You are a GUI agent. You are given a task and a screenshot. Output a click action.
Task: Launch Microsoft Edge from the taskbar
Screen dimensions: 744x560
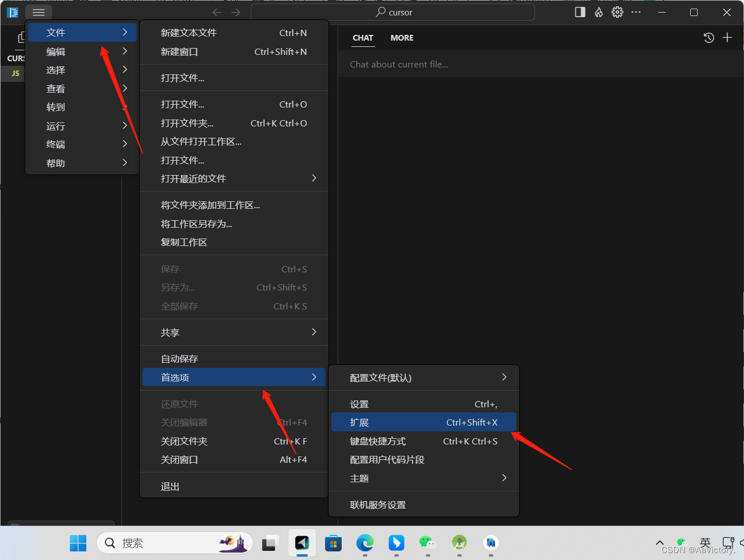365,543
